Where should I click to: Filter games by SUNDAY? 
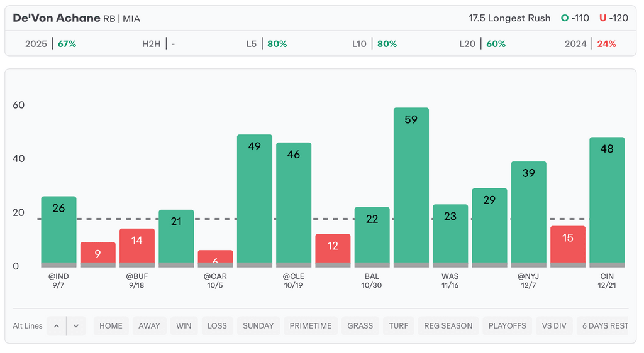(258, 326)
